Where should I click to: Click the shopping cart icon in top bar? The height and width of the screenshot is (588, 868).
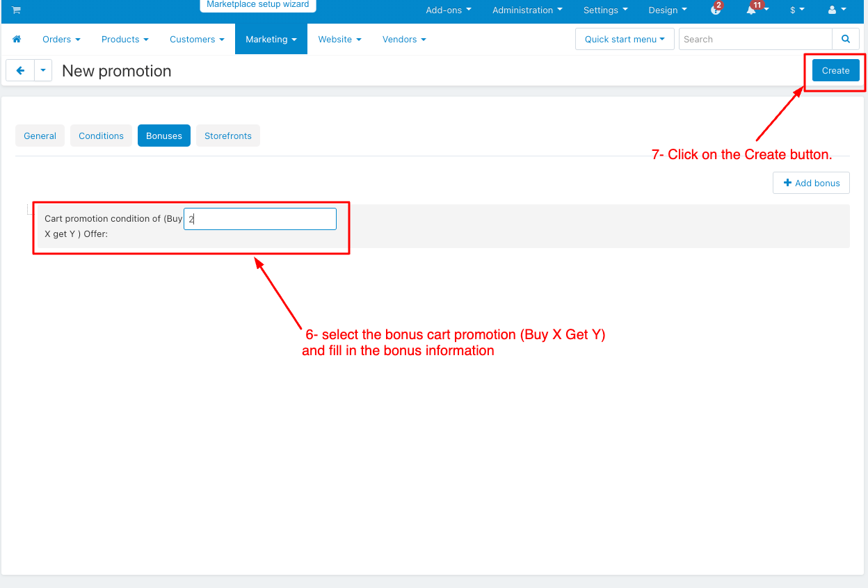(x=16, y=10)
